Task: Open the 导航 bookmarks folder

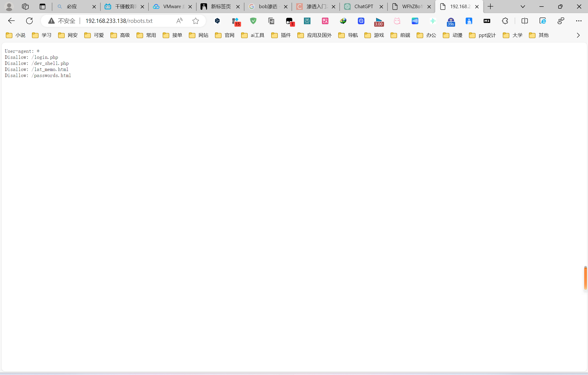Action: [348, 35]
